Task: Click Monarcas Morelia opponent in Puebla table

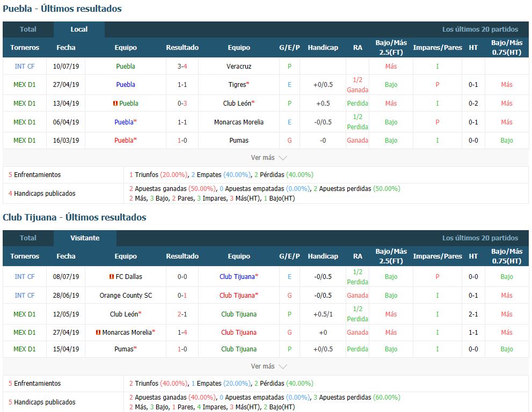Action: pos(239,122)
